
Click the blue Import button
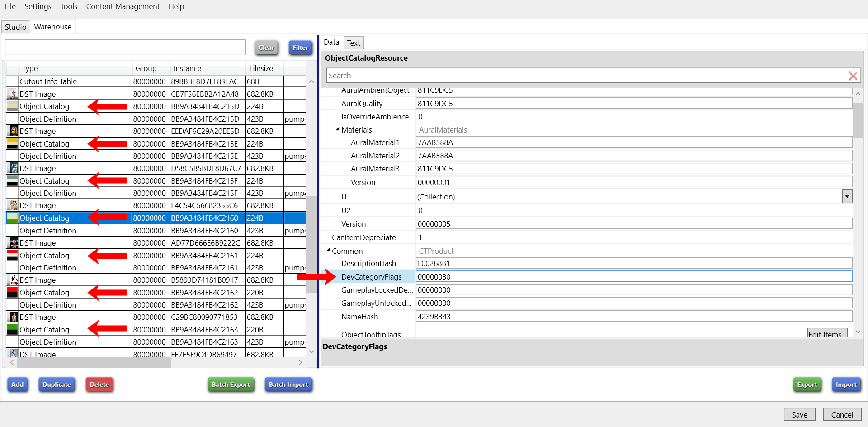[846, 384]
